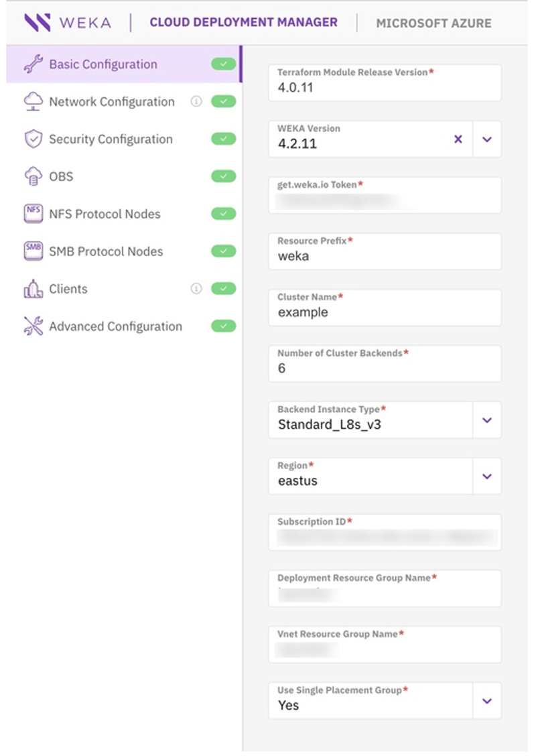Select the Basic Configuration wrench icon

(x=32, y=64)
